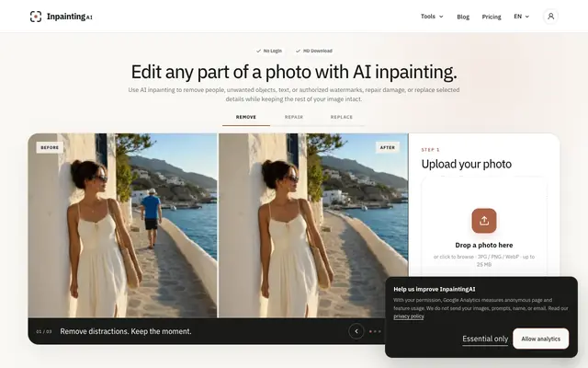Switch to the REPLACE tab
The height and width of the screenshot is (368, 588).
(x=341, y=117)
